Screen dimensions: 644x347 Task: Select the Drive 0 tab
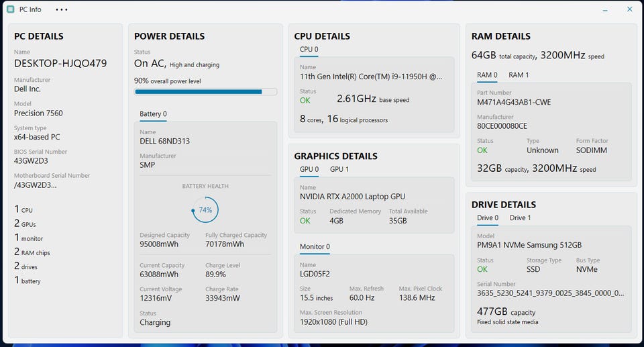pyautogui.click(x=488, y=217)
